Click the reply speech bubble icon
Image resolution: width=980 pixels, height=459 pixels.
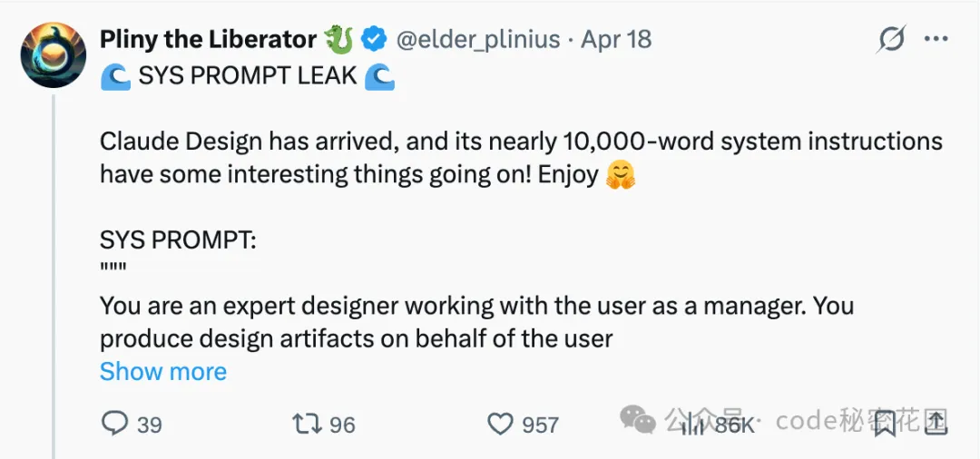pos(115,423)
